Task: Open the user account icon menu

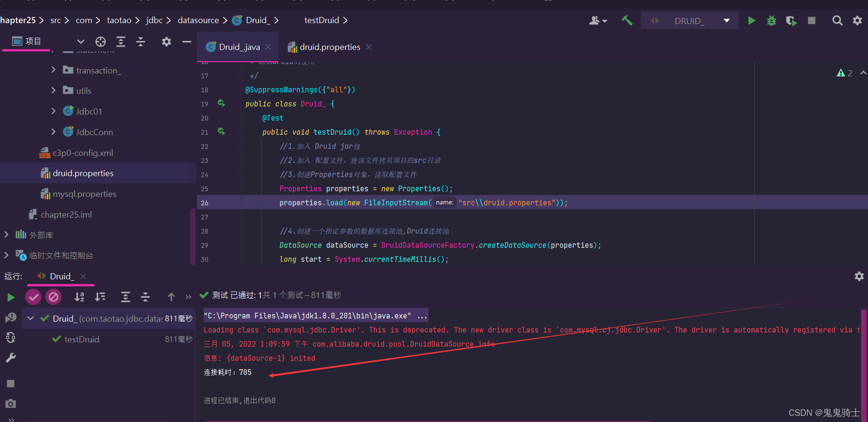Action: pyautogui.click(x=598, y=21)
